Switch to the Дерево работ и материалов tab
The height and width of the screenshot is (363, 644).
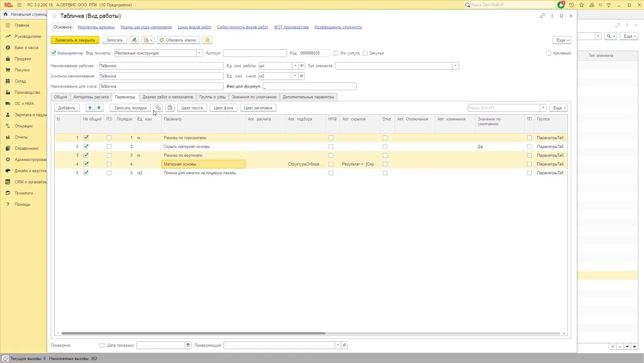(168, 97)
